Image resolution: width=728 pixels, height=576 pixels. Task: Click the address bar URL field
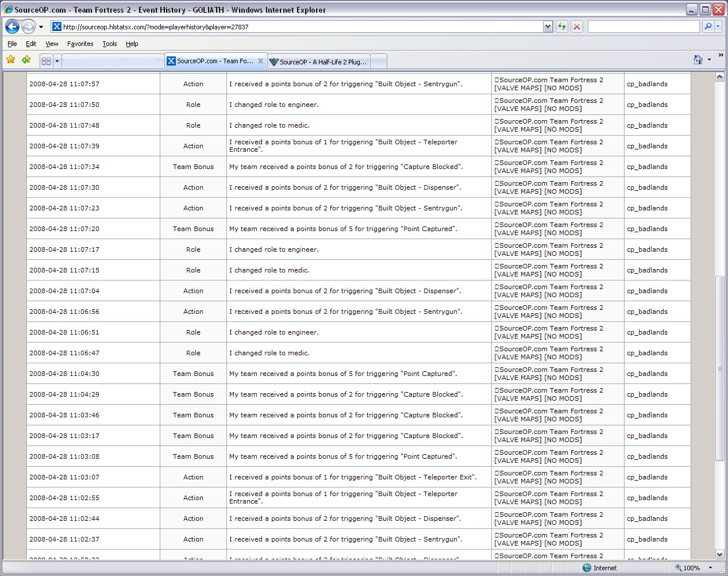coord(302,26)
